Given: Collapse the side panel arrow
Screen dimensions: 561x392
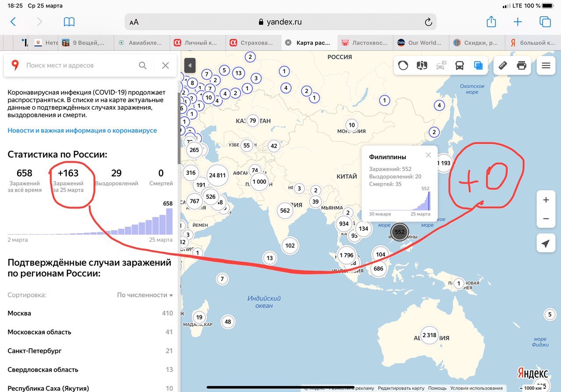Looking at the screenshot, I should (x=189, y=66).
